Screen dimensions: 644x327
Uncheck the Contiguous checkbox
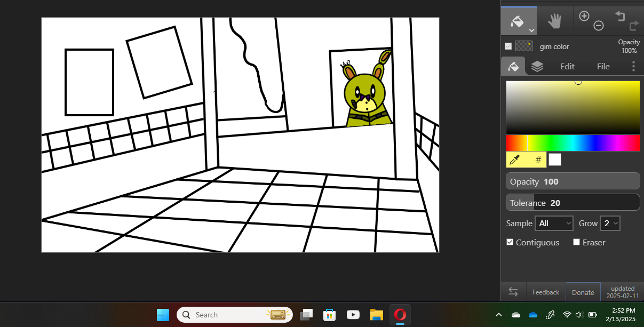click(510, 242)
